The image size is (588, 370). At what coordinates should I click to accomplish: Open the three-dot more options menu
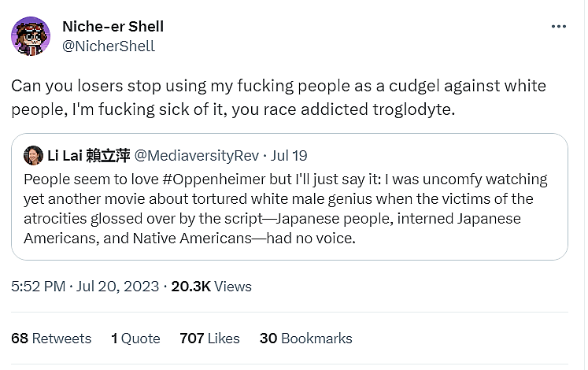(558, 27)
